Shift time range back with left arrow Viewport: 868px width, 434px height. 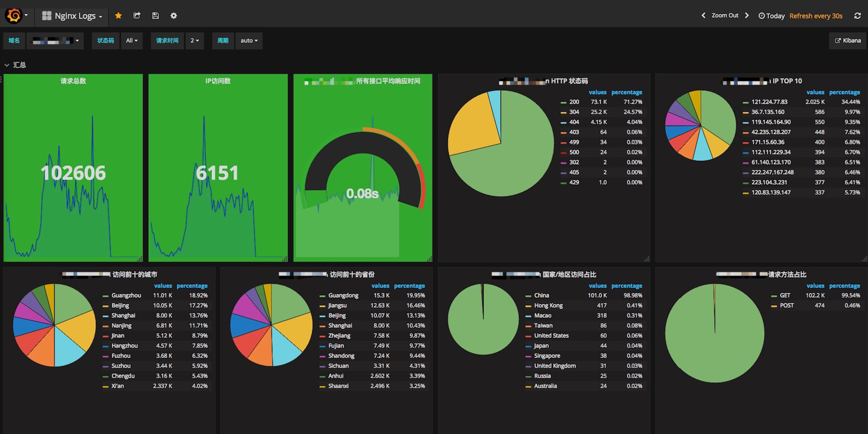(703, 16)
